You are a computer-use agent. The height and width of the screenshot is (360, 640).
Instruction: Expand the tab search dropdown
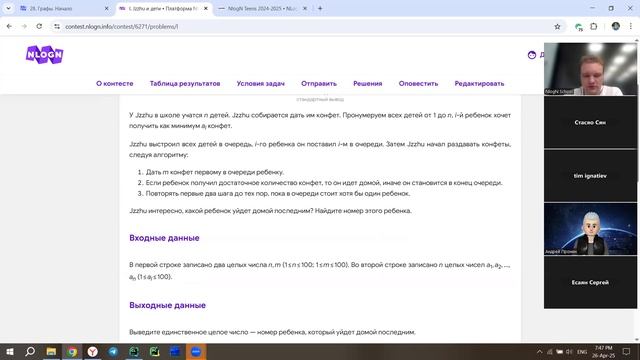coord(8,8)
